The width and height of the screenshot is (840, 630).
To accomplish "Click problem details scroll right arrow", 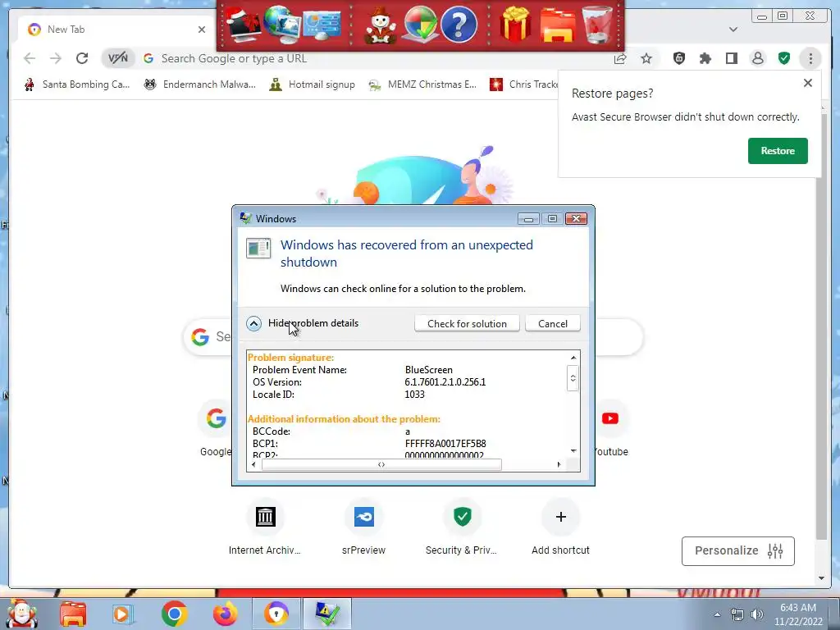I will click(x=559, y=464).
